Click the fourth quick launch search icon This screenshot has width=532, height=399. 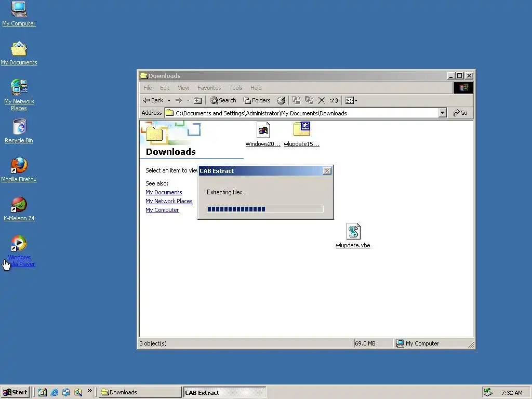coord(78,392)
